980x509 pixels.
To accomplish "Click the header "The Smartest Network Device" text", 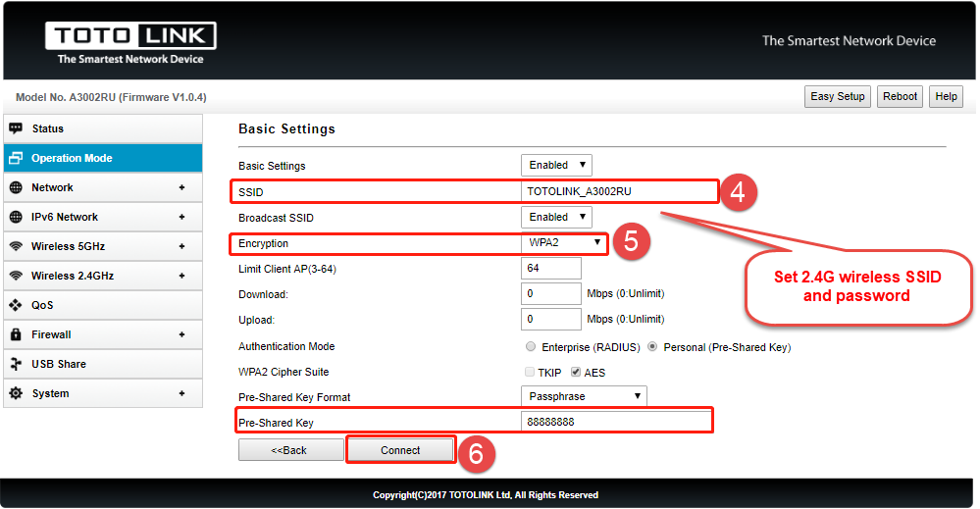I will [x=849, y=40].
